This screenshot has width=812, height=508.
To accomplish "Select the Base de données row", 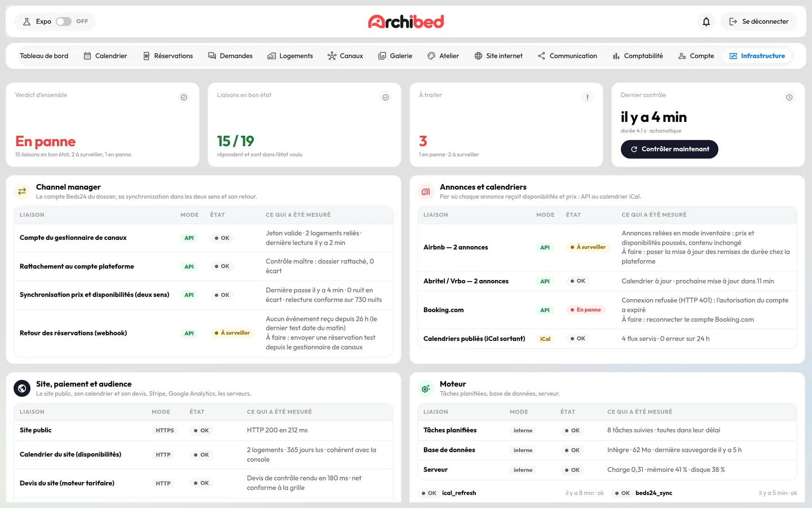I will tap(607, 450).
